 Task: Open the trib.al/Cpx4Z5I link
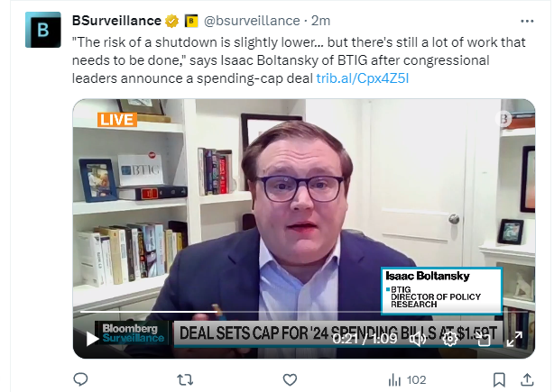click(x=363, y=78)
